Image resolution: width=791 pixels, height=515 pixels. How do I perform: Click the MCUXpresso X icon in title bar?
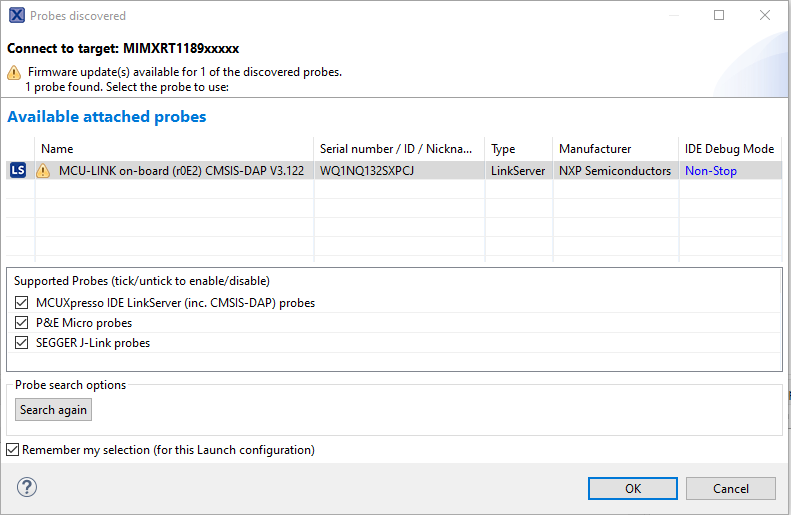[16, 16]
